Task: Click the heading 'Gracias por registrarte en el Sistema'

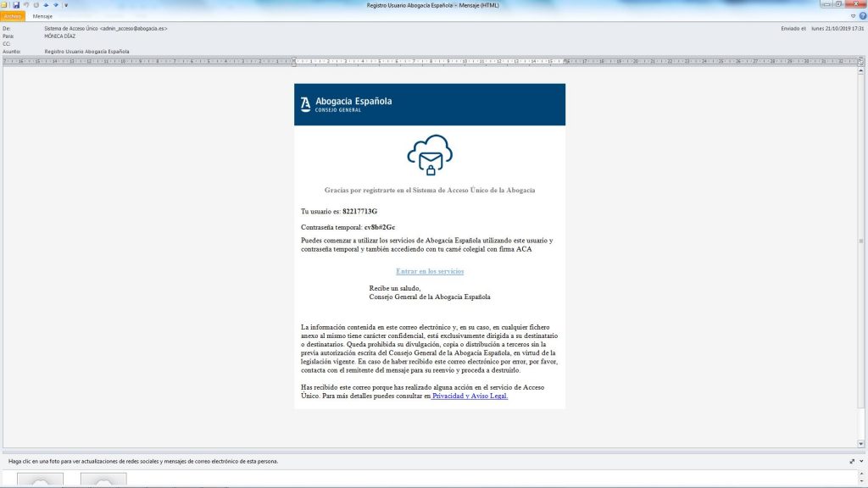Action: 430,191
